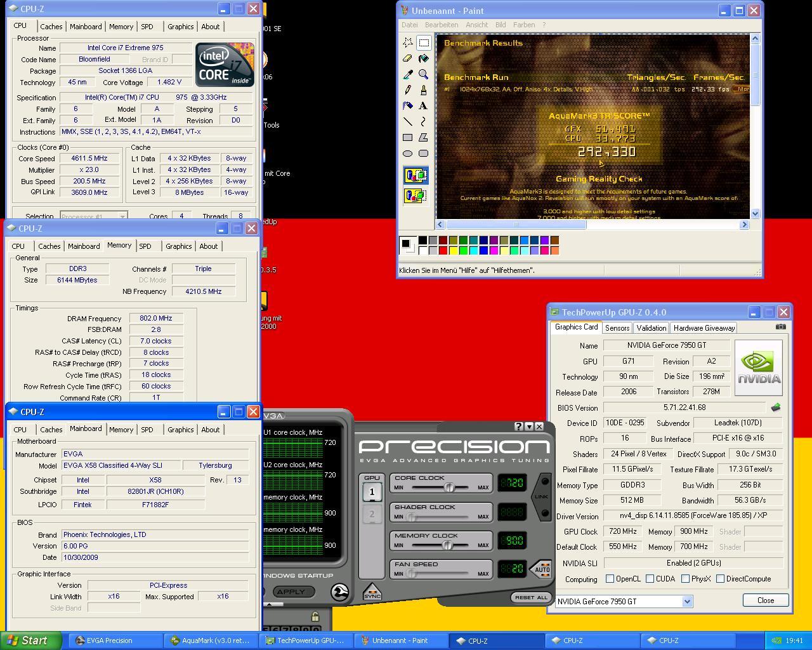Image resolution: width=812 pixels, height=650 pixels.
Task: Open the GeForce 7950 GT card dropdown
Action: click(687, 601)
